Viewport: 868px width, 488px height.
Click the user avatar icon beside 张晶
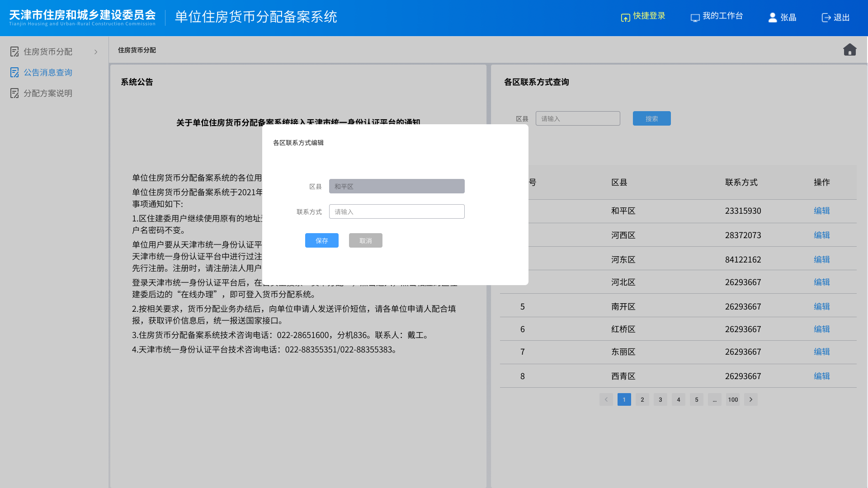(x=773, y=18)
